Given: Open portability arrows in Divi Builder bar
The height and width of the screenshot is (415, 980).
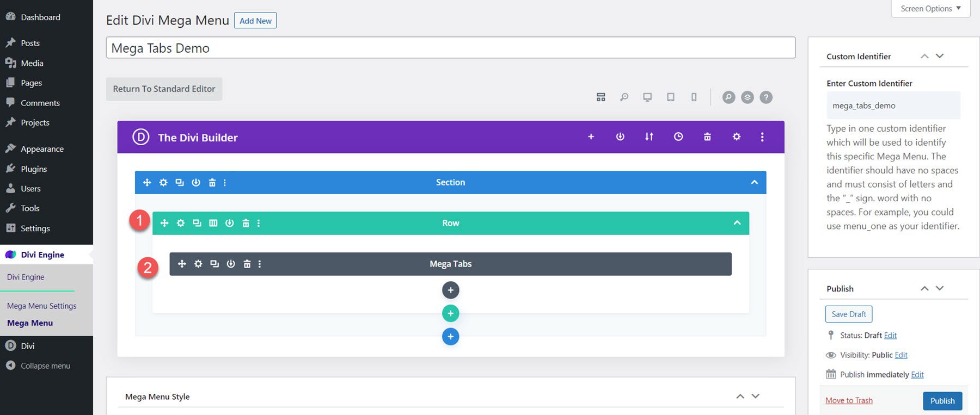Looking at the screenshot, I should (649, 137).
